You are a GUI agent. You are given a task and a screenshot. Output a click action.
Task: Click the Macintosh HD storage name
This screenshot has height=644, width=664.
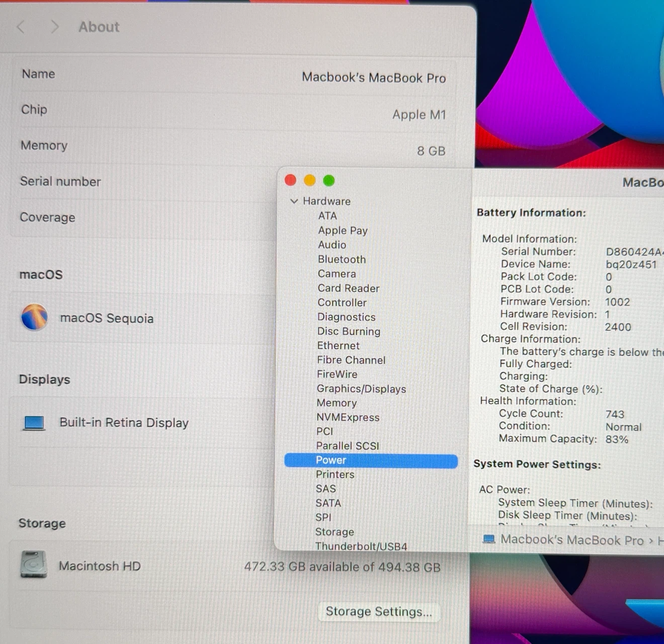(100, 566)
